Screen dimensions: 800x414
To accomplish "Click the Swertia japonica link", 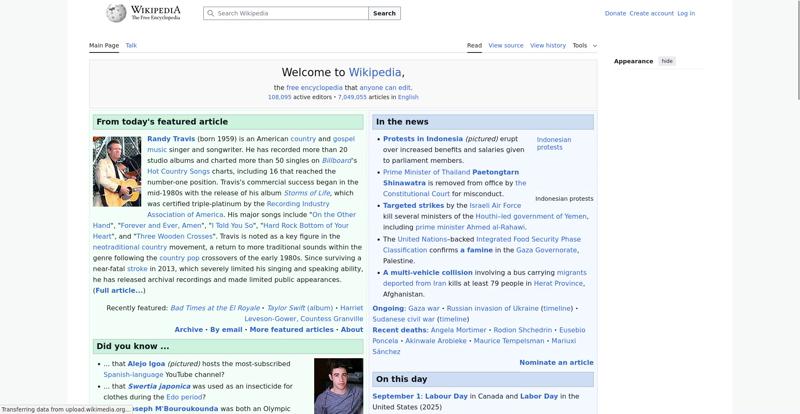I will (159, 386).
